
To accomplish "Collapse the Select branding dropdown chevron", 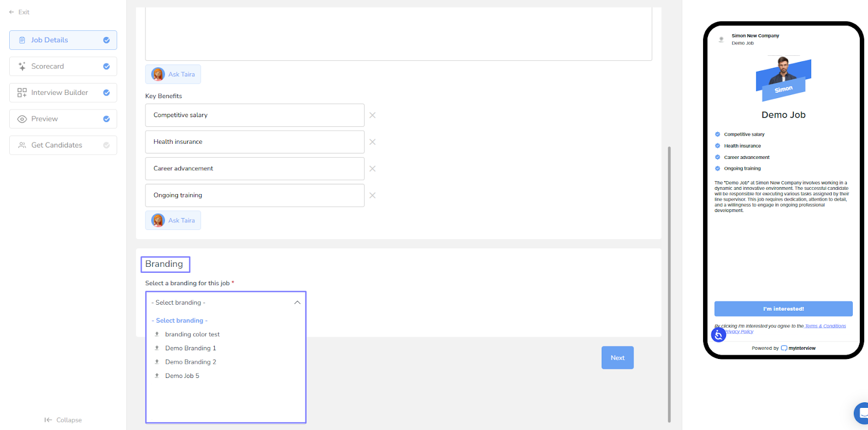I will [297, 303].
